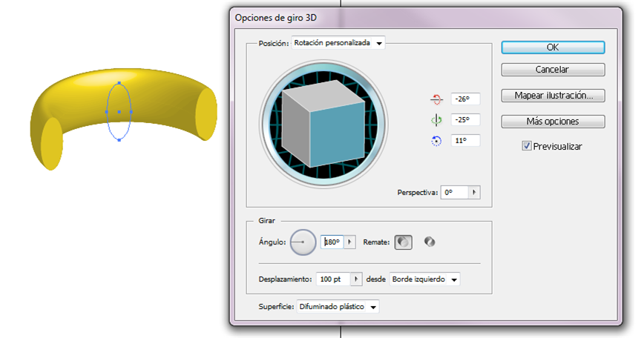Open the Superficie shading dropdown
The height and width of the screenshot is (338, 644).
338,307
